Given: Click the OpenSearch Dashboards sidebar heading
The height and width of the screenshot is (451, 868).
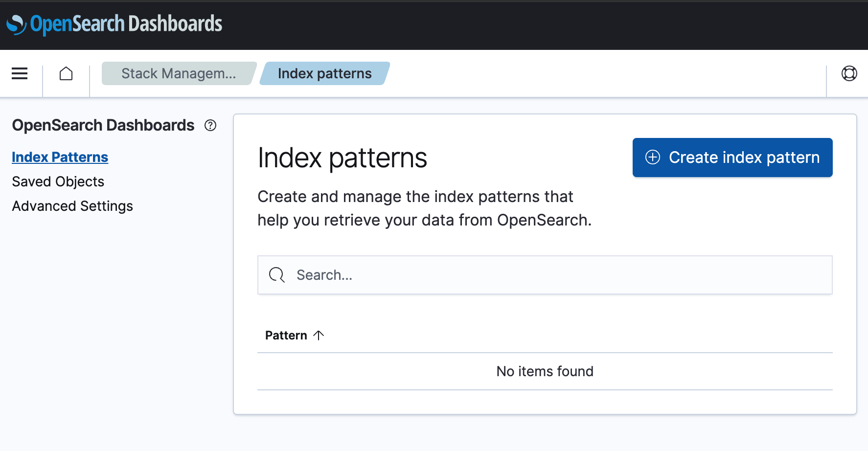Looking at the screenshot, I should pyautogui.click(x=103, y=126).
